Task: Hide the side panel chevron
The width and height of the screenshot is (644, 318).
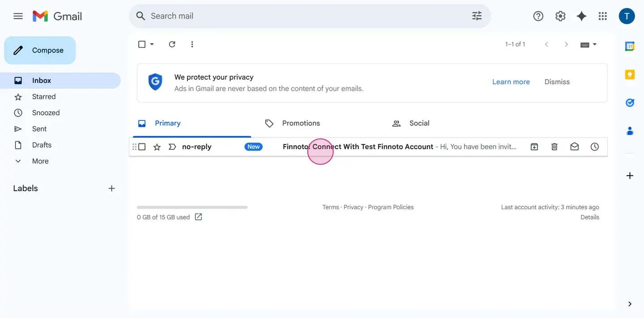Action: pos(630,304)
